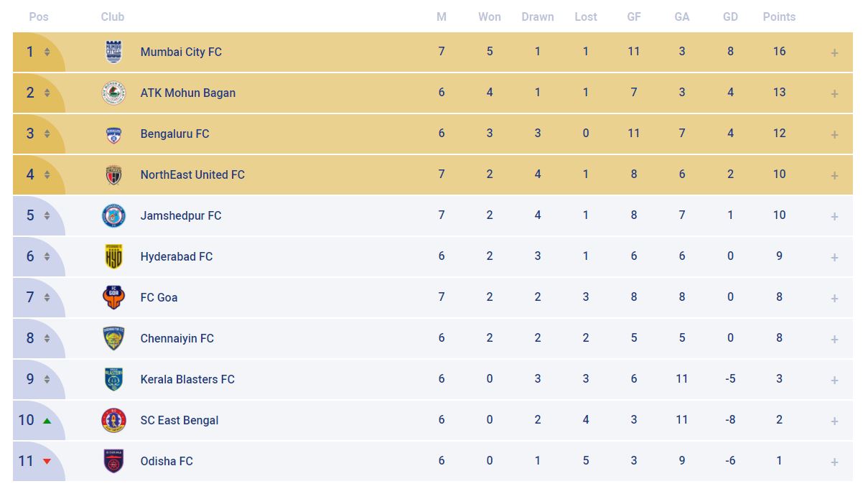Expand Mumbai City FC row with plus
The height and width of the screenshot is (499, 868).
(834, 52)
